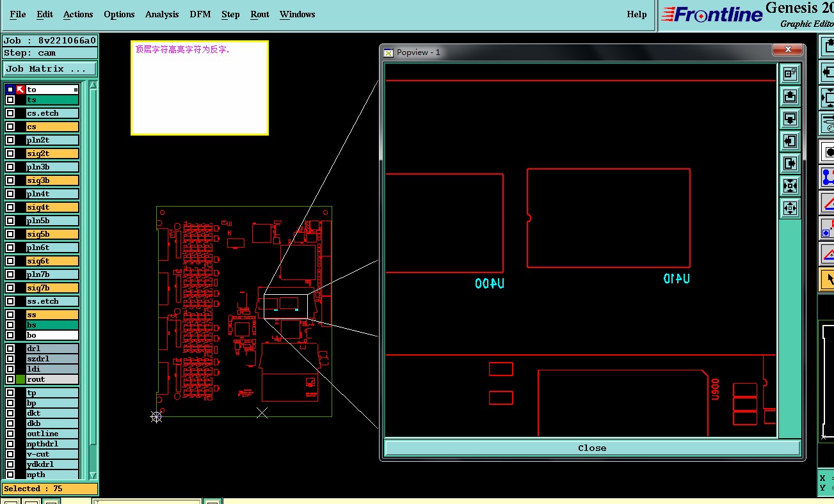Select layer name pln4t
Image resolution: width=834 pixels, height=504 pixels.
[52, 194]
